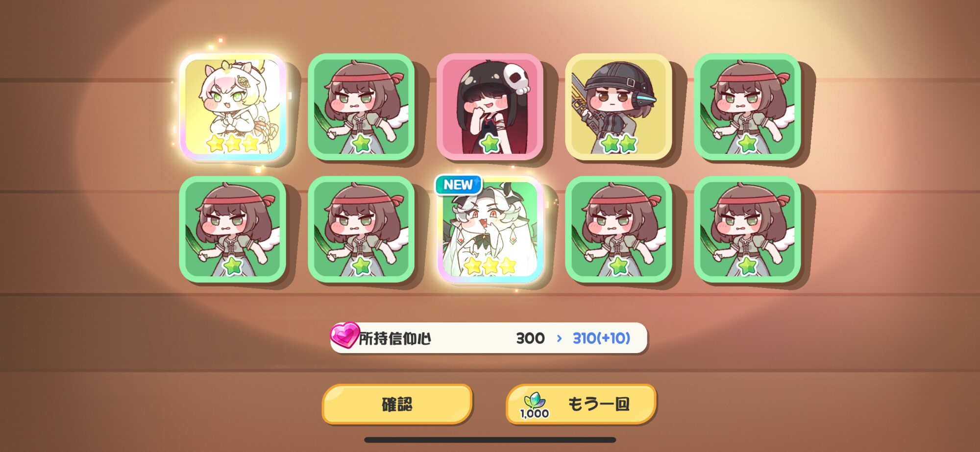This screenshot has width=980, height=452.
Task: Tap the headband girl card at top row end
Action: click(x=747, y=107)
